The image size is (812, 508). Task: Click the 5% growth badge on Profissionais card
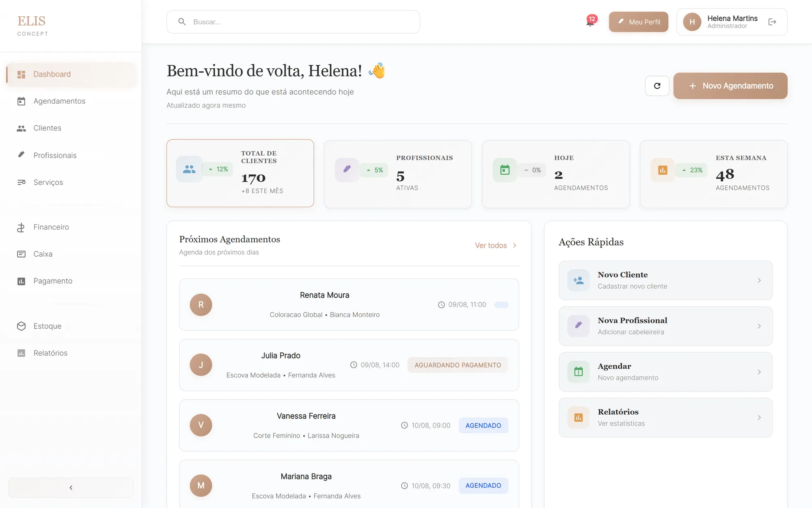[x=375, y=170]
